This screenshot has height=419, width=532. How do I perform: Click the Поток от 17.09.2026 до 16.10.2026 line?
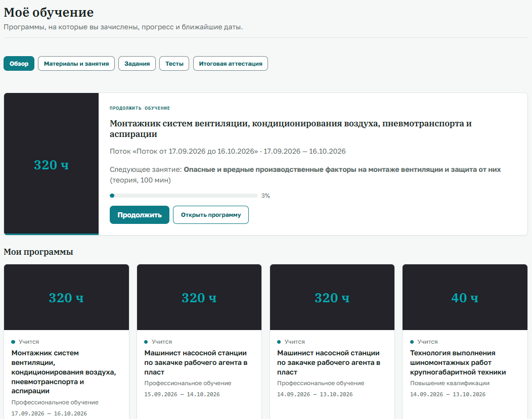228,151
